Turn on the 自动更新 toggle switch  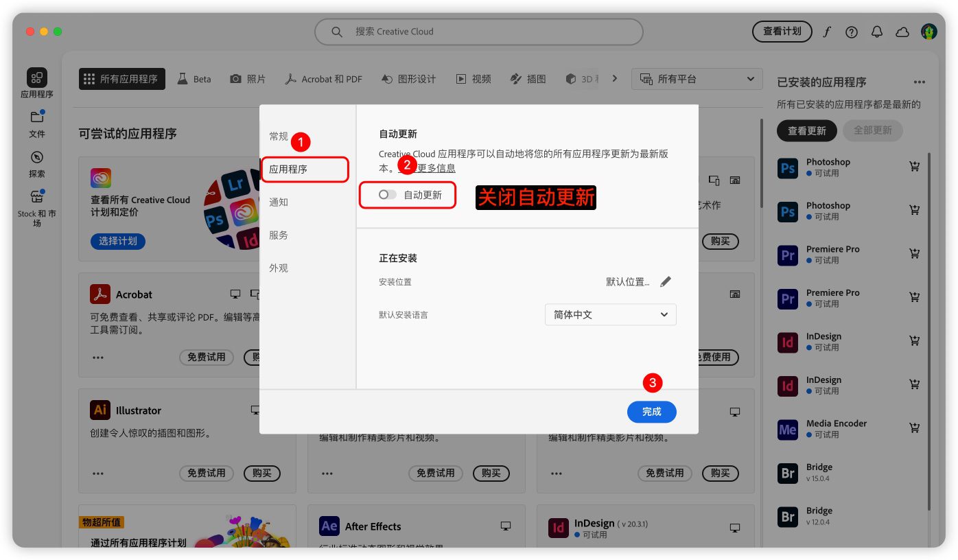tap(388, 195)
